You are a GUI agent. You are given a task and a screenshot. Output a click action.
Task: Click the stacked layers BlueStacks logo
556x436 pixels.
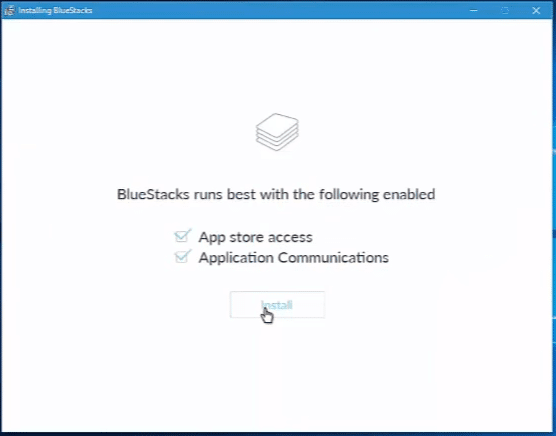[277, 132]
